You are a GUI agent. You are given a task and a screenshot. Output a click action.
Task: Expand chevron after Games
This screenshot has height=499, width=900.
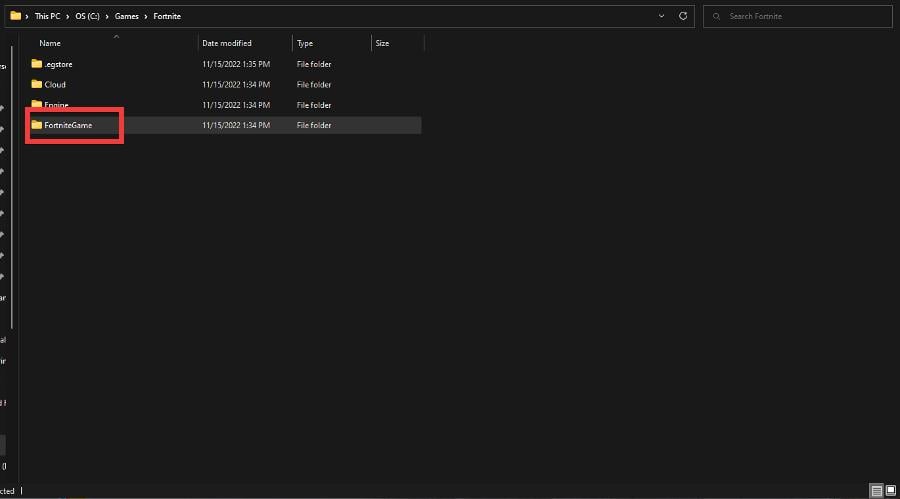(146, 17)
